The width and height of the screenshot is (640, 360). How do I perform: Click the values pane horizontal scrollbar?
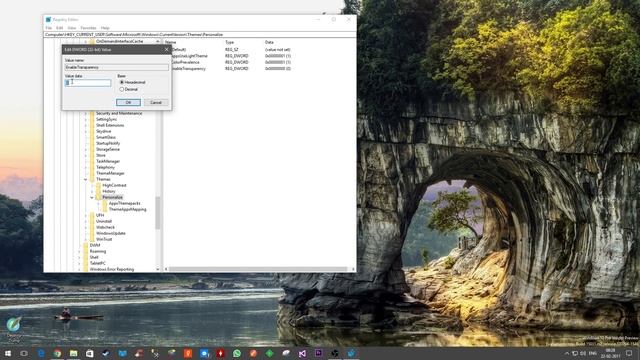pos(258,269)
